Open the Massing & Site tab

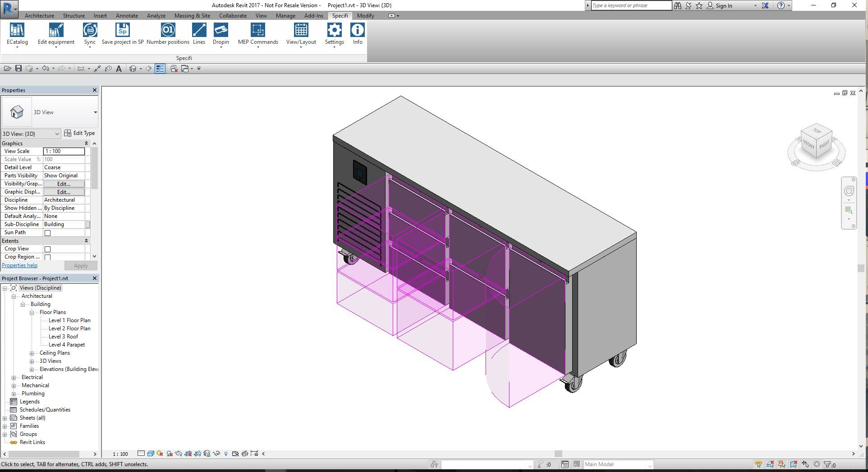(x=192, y=16)
